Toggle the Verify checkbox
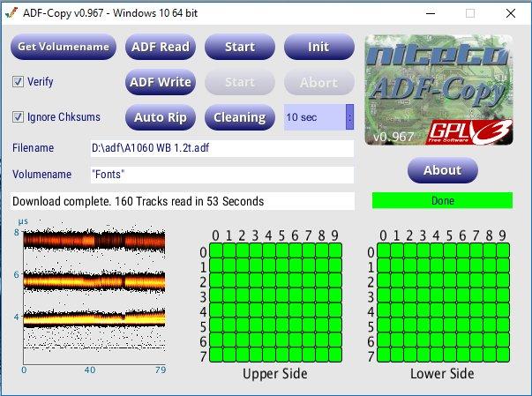 pyautogui.click(x=18, y=82)
